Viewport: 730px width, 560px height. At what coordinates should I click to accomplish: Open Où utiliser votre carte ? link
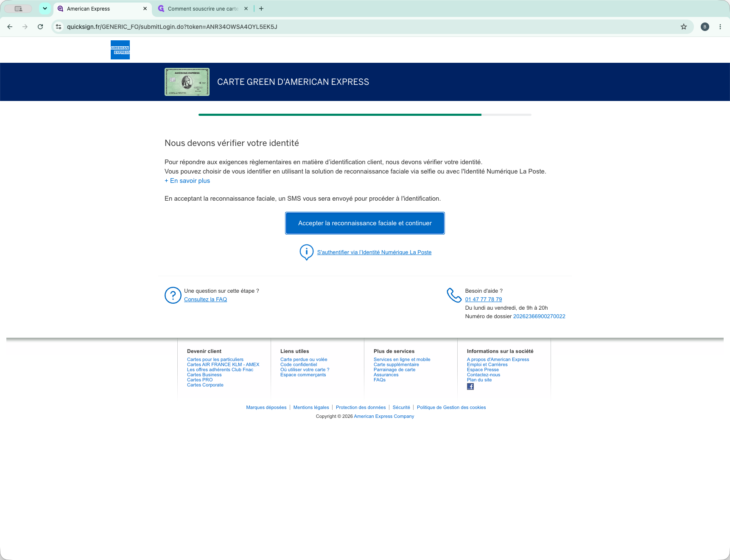305,370
